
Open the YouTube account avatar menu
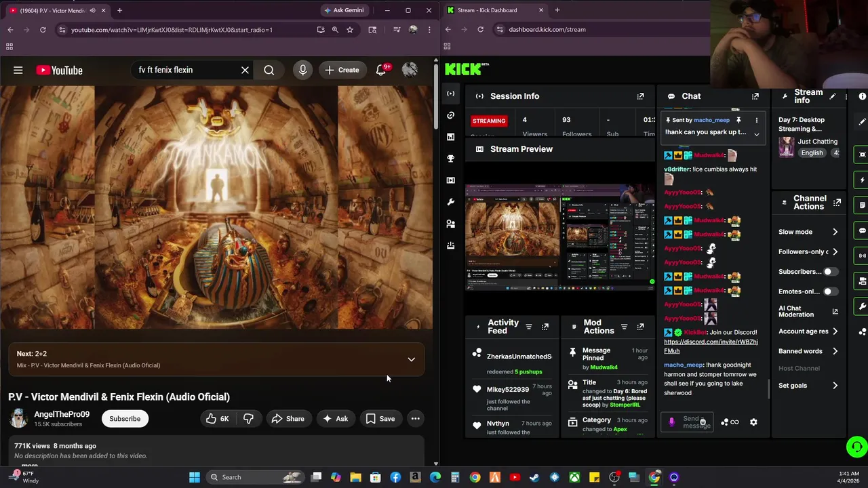[x=410, y=70]
